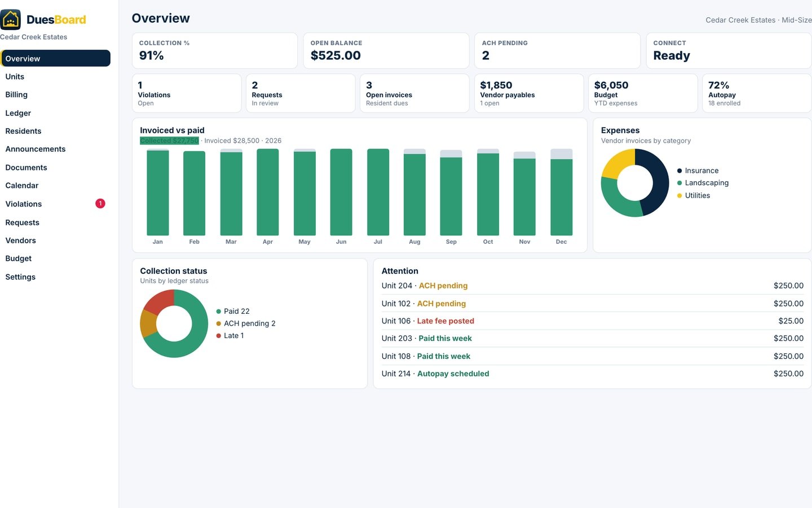Open the Billing section

click(55, 95)
